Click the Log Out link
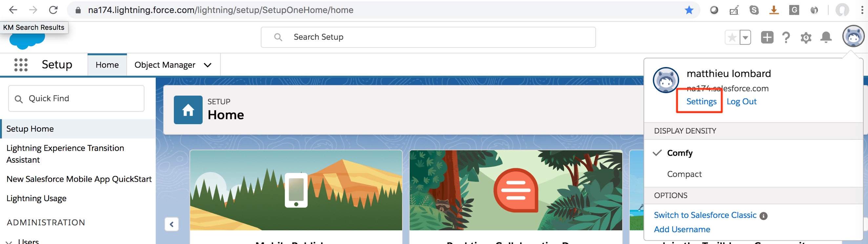 (741, 101)
